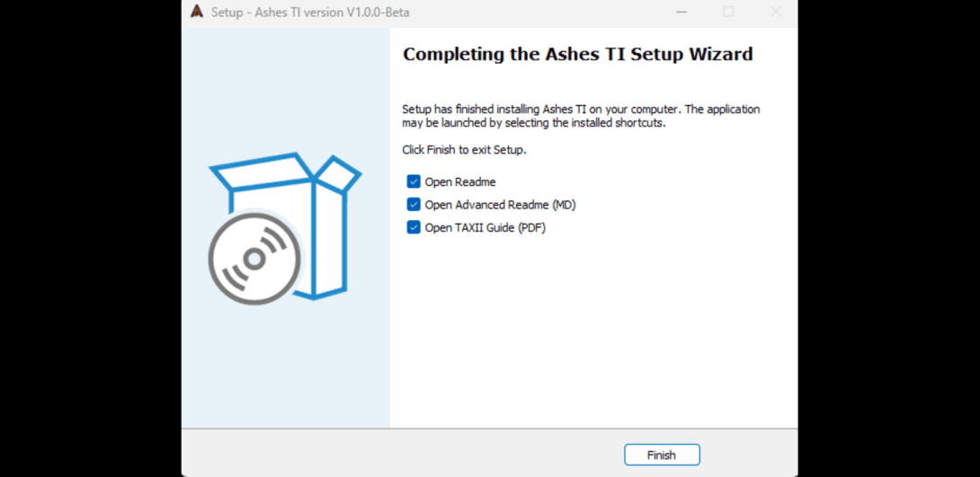This screenshot has width=980, height=477.
Task: Close the Ashes TI setup window
Action: 776,12
